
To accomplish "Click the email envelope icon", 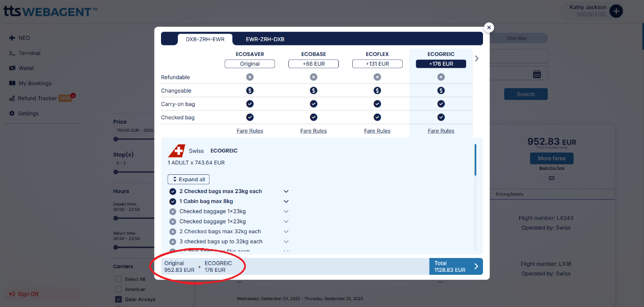I will point(551,178).
